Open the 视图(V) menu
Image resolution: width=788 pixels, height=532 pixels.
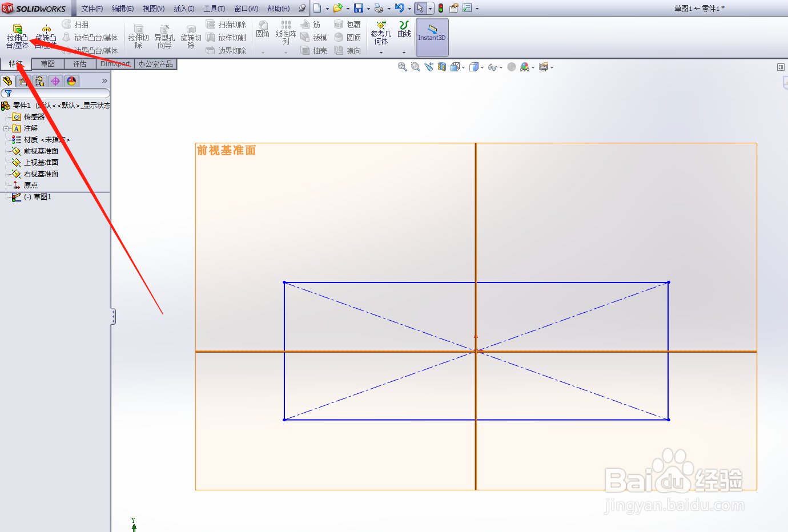pyautogui.click(x=154, y=9)
